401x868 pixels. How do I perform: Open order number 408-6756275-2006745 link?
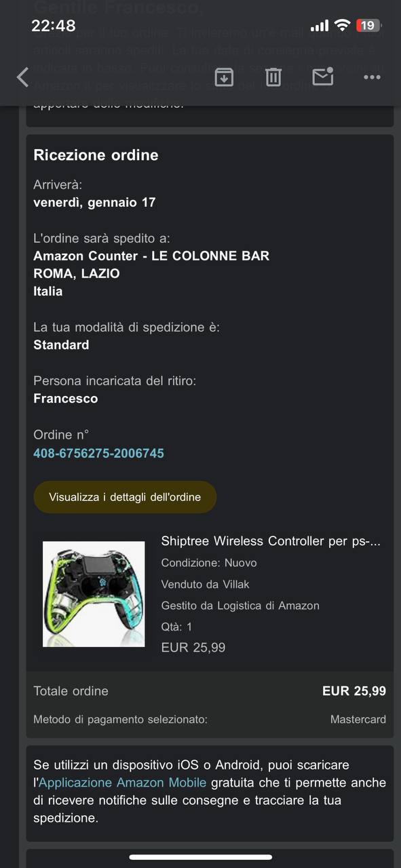(x=98, y=453)
